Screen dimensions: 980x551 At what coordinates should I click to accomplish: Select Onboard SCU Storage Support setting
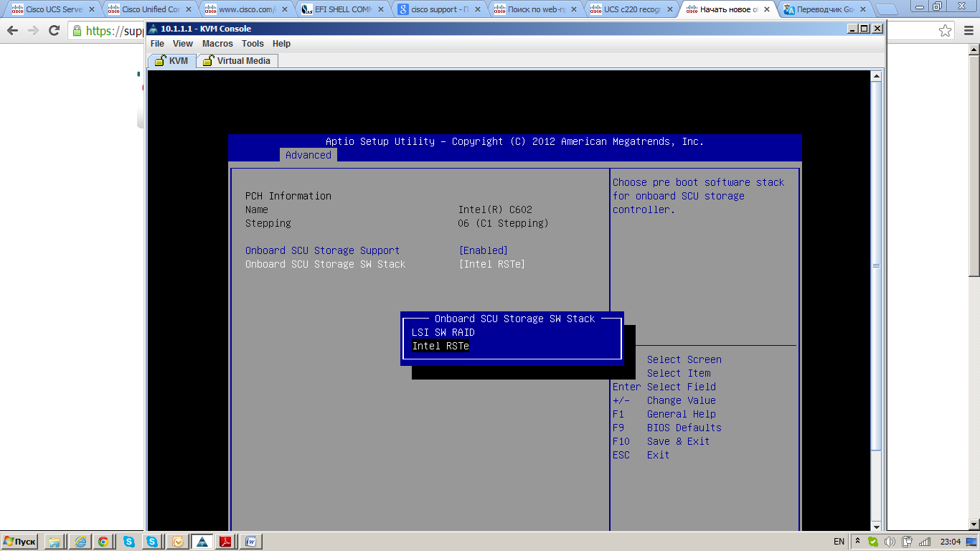click(322, 250)
